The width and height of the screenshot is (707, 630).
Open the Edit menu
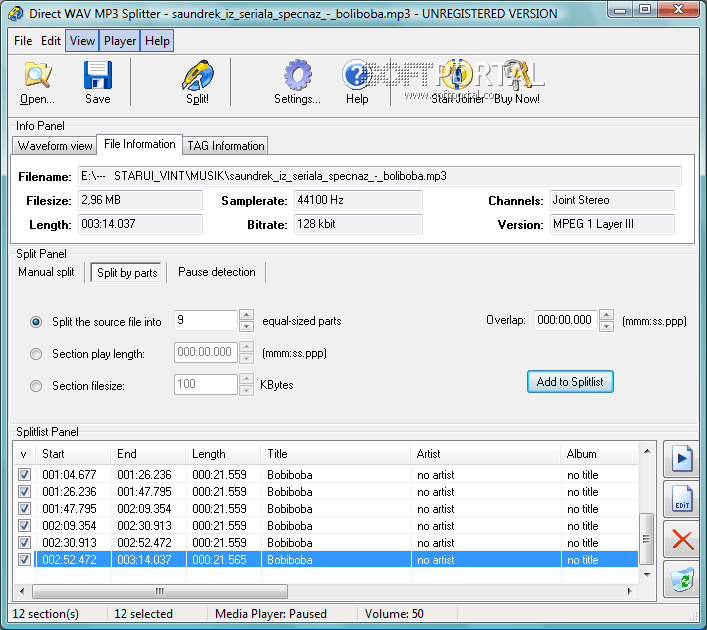coord(51,41)
